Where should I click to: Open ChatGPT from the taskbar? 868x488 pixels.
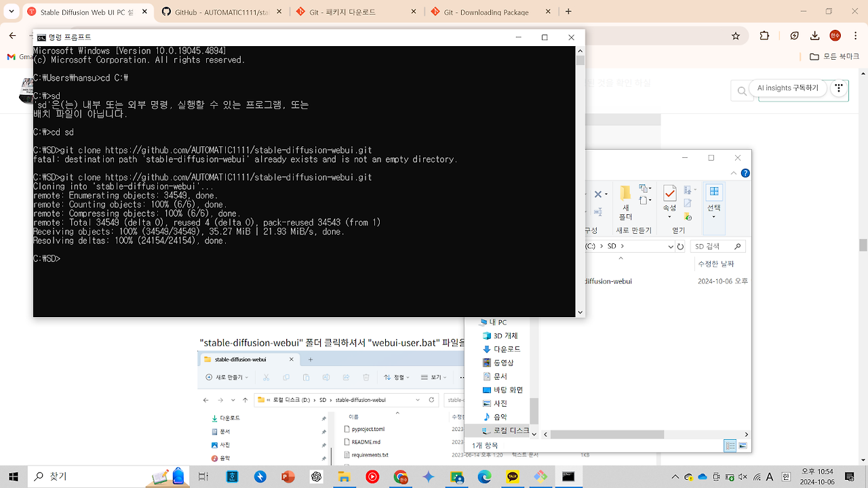[316, 476]
